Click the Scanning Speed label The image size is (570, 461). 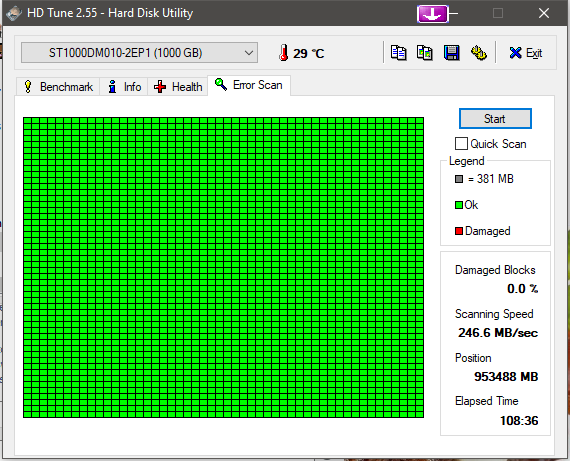[x=494, y=314]
